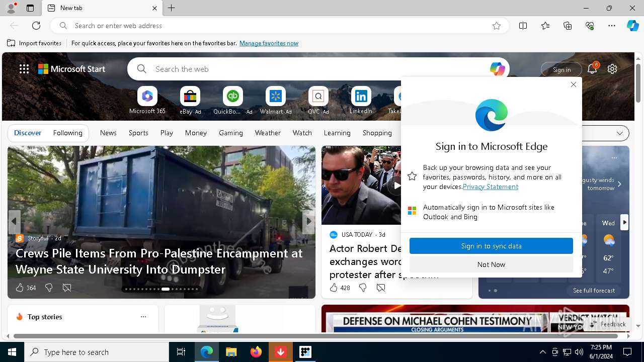The image size is (644, 362).
Task: Show hidden system tray icons
Action: pos(542,352)
